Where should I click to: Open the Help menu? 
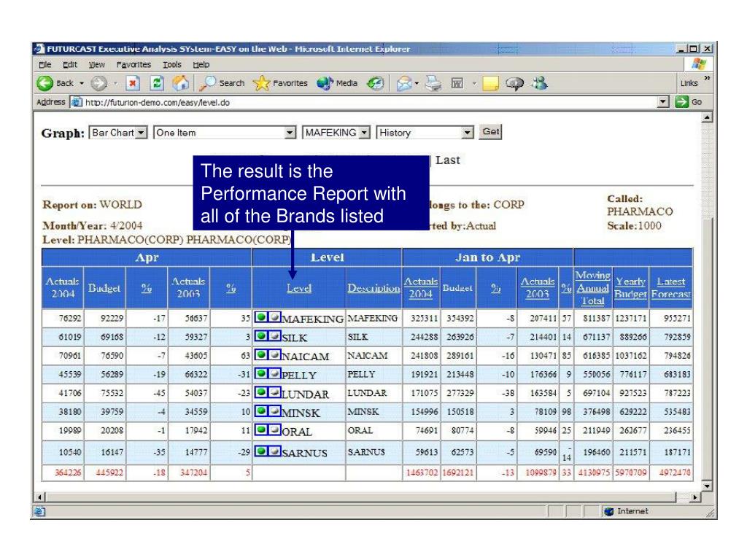click(201, 65)
